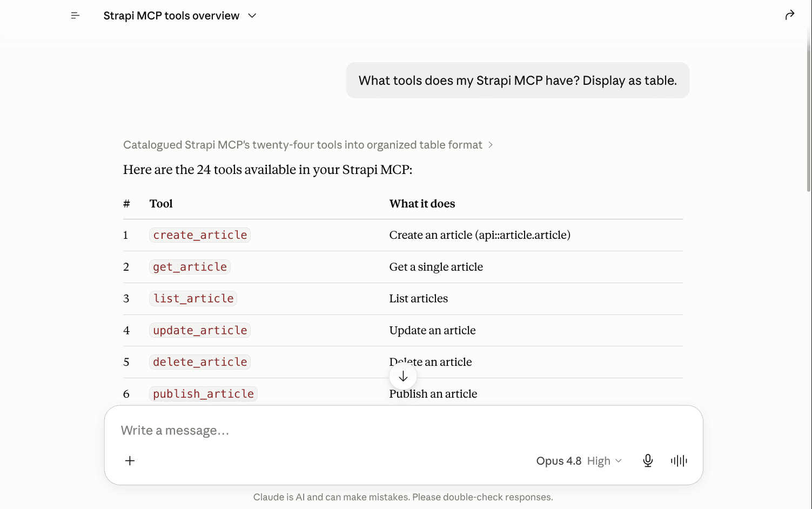Open the Opus 4.8 High model selector
Viewport: 812px width, 509px height.
pos(579,461)
